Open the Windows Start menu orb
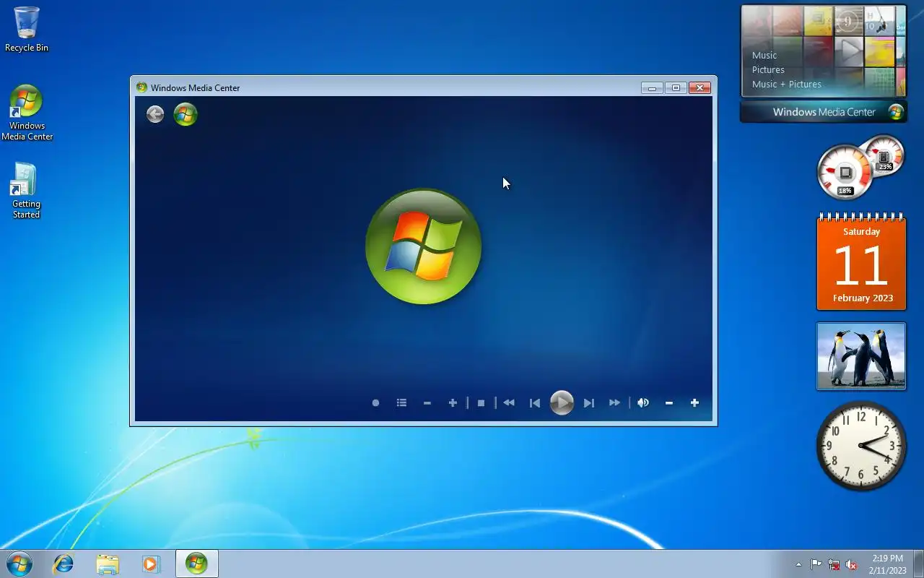 point(19,564)
